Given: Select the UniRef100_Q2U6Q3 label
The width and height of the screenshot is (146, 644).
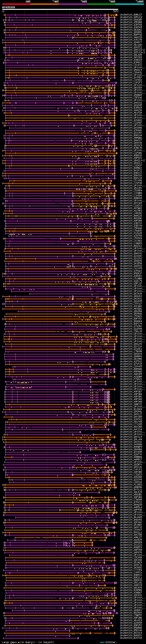Looking at the screenshot, I should [x=131, y=120].
